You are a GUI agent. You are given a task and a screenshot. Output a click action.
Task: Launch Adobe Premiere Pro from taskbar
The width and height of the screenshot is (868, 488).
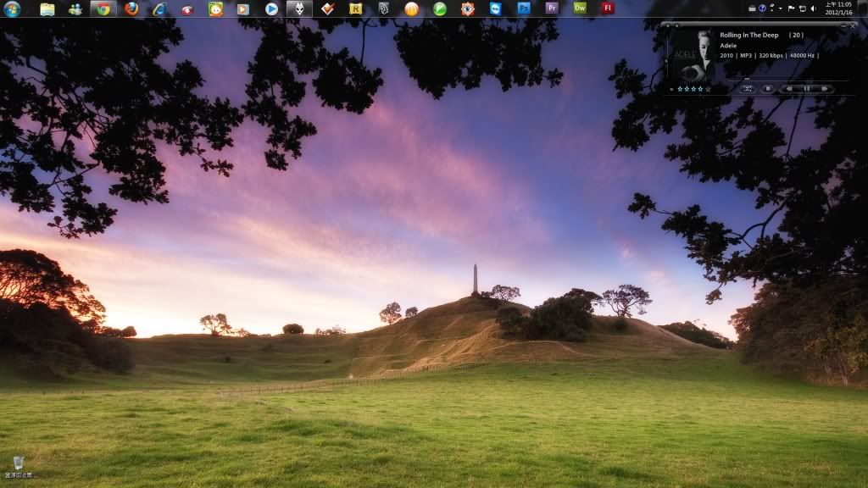pos(552,8)
